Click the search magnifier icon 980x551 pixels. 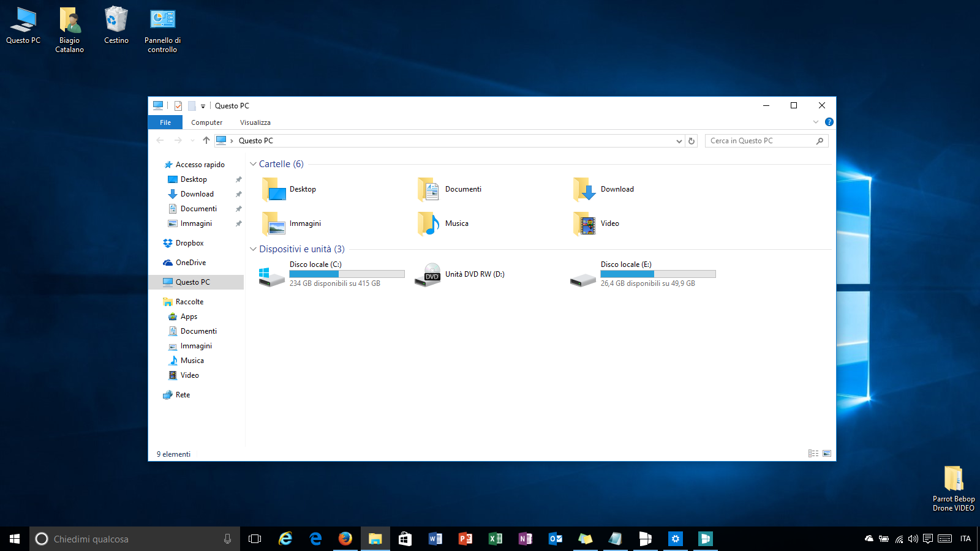click(x=820, y=141)
